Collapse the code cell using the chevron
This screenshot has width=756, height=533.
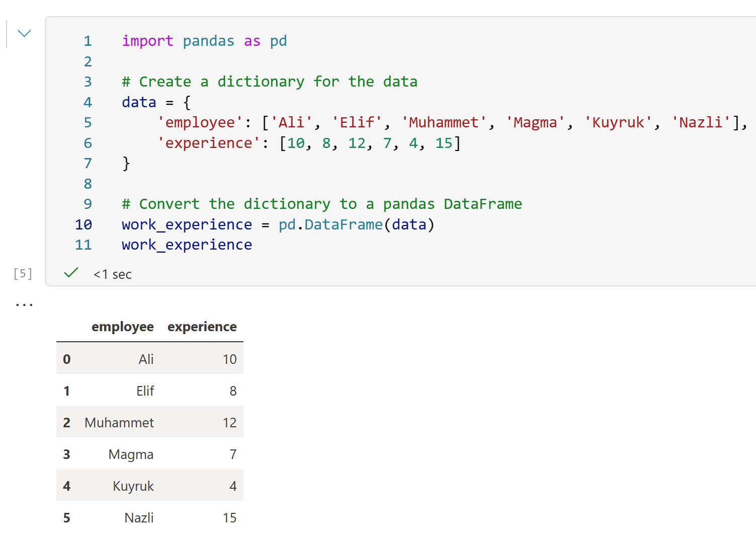(24, 34)
